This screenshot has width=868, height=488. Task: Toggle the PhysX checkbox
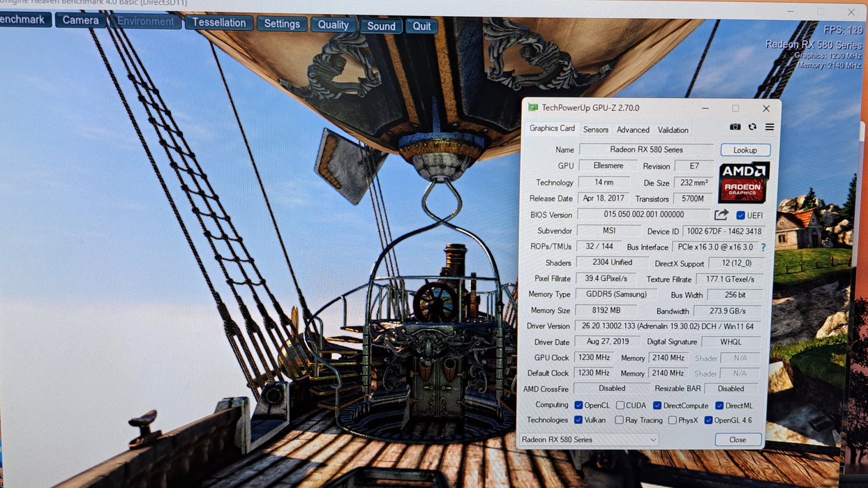[673, 420]
